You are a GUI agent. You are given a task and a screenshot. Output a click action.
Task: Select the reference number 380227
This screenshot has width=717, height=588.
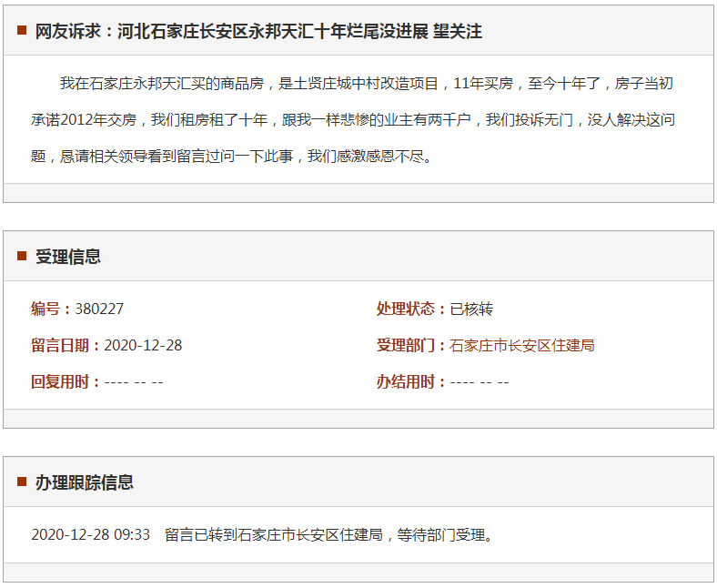tap(99, 309)
